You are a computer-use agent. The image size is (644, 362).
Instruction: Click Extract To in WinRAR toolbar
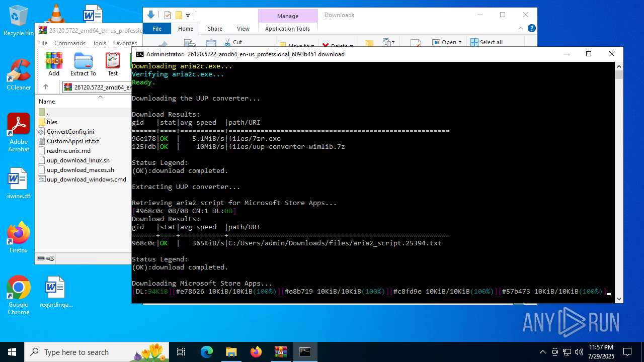click(83, 64)
